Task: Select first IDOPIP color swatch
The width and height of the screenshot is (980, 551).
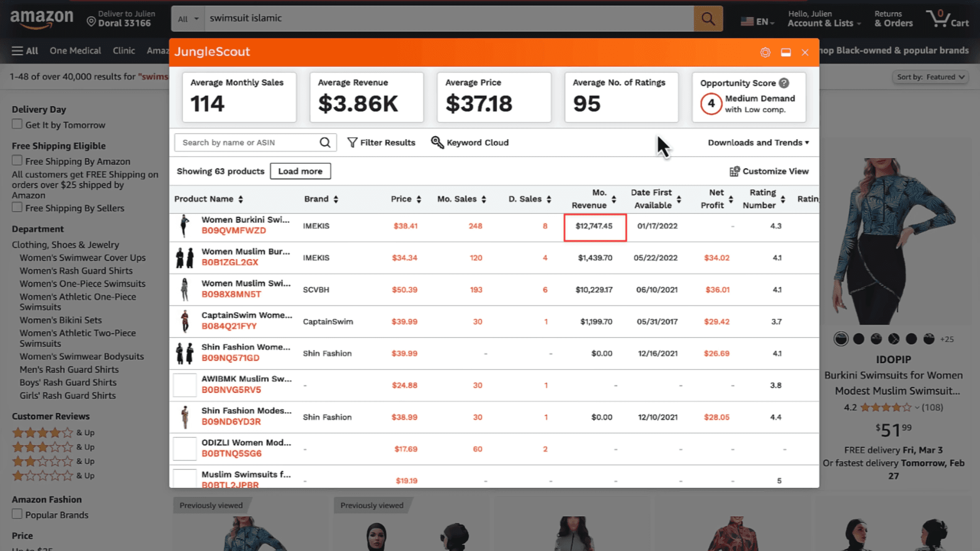Action: point(841,339)
